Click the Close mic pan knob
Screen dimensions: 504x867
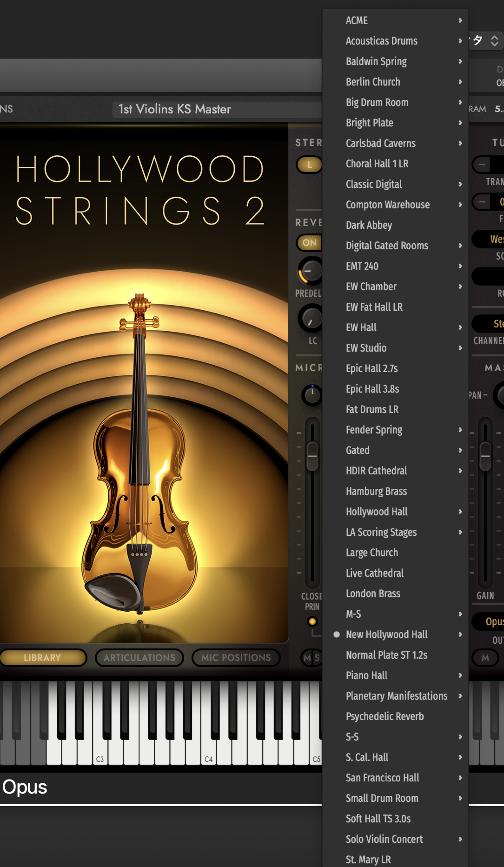(x=312, y=395)
